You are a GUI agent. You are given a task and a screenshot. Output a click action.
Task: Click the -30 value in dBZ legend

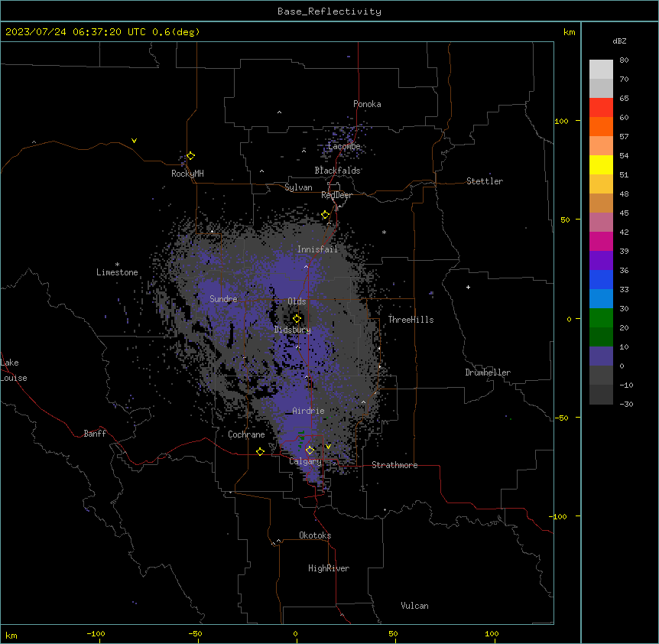626,404
